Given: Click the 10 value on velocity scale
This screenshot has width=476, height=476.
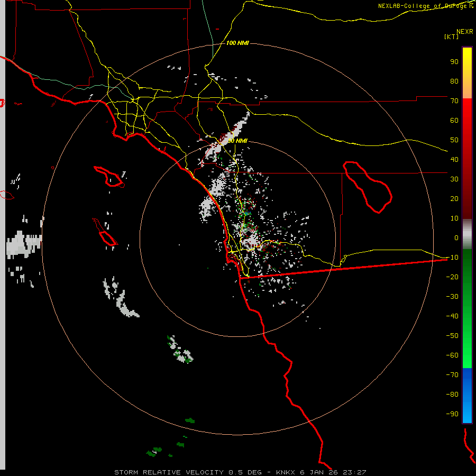Looking at the screenshot, I should coord(454,218).
